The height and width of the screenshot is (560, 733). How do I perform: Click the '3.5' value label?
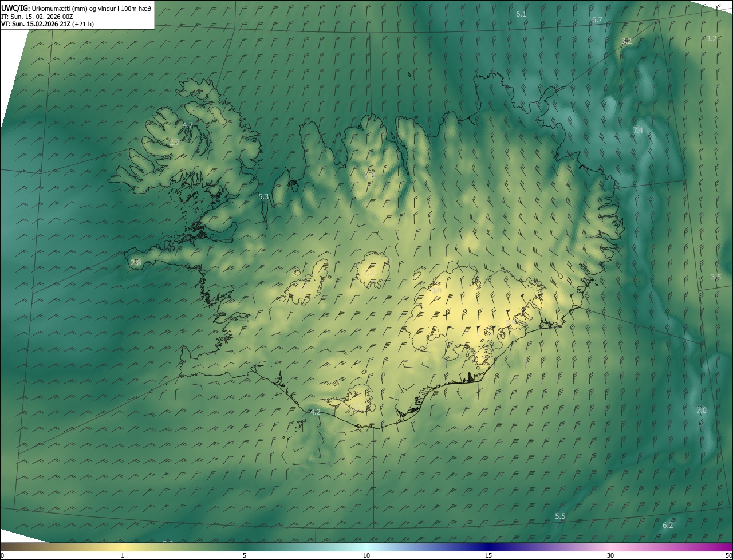pos(716,277)
